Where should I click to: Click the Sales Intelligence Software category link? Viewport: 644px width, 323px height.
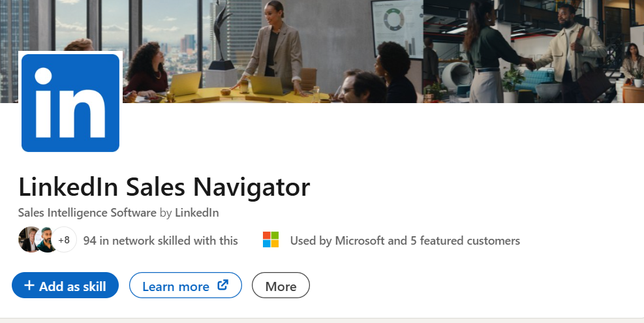click(x=87, y=213)
